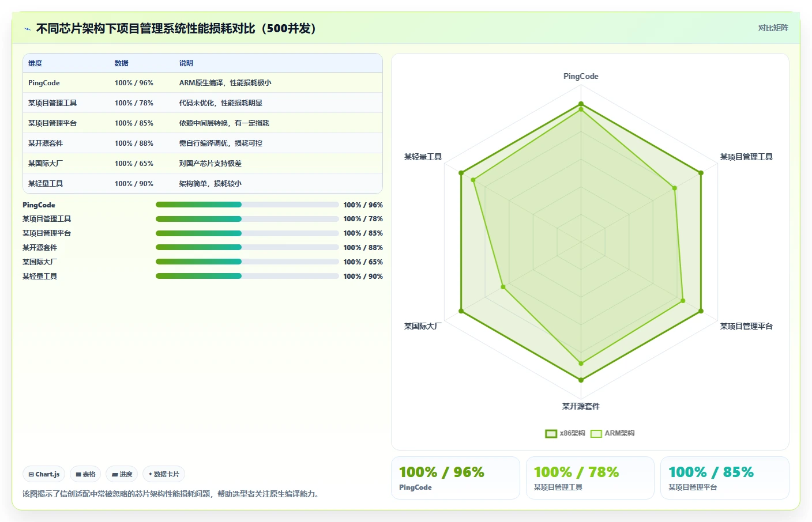Click ARM原生编译，性能损耗极小 description
Screen dimensions: 812x522
(225, 83)
